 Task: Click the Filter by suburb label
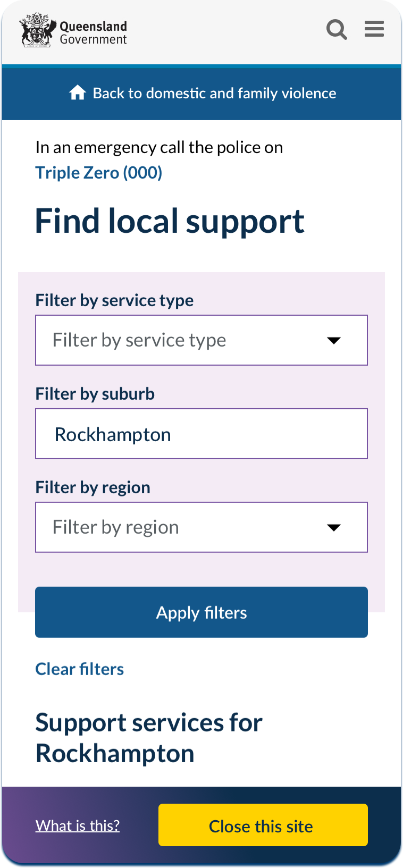click(95, 394)
